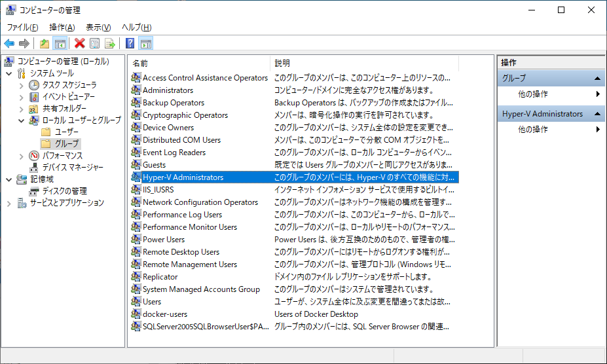
Task: Open the 表示(V) menu
Action: click(x=98, y=27)
